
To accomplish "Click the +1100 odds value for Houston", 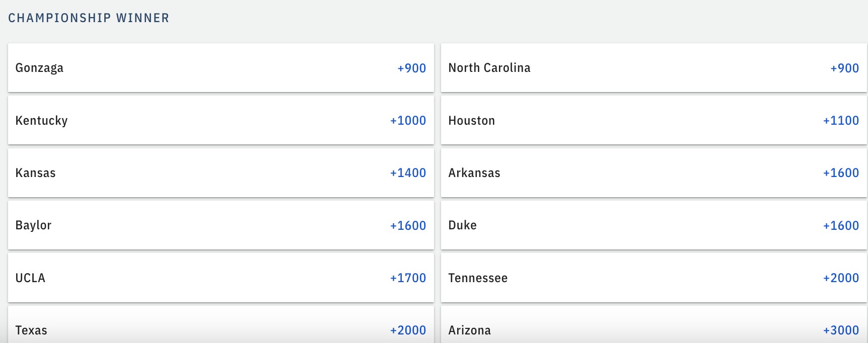I will click(841, 120).
